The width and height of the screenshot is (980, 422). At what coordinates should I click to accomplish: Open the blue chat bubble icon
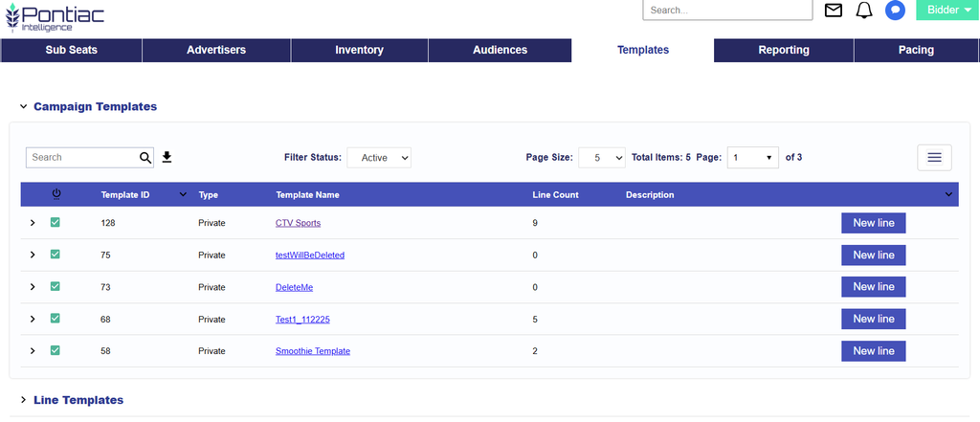(x=895, y=10)
